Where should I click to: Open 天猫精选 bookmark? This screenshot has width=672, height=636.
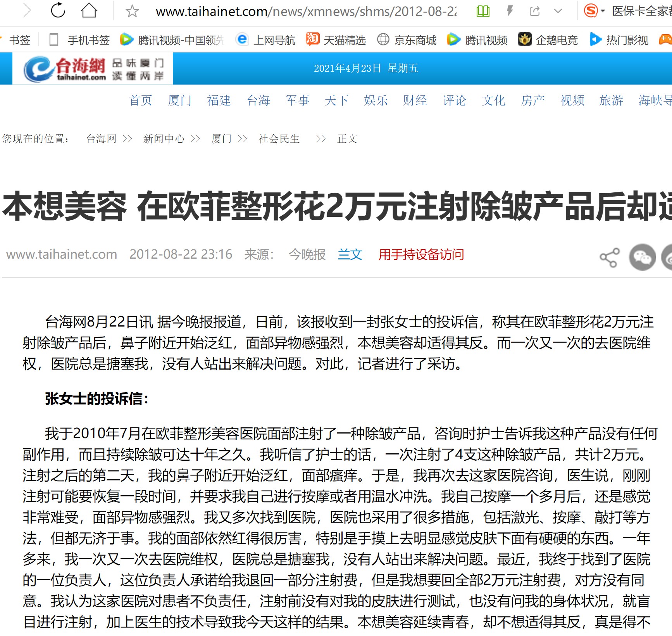pyautogui.click(x=336, y=40)
